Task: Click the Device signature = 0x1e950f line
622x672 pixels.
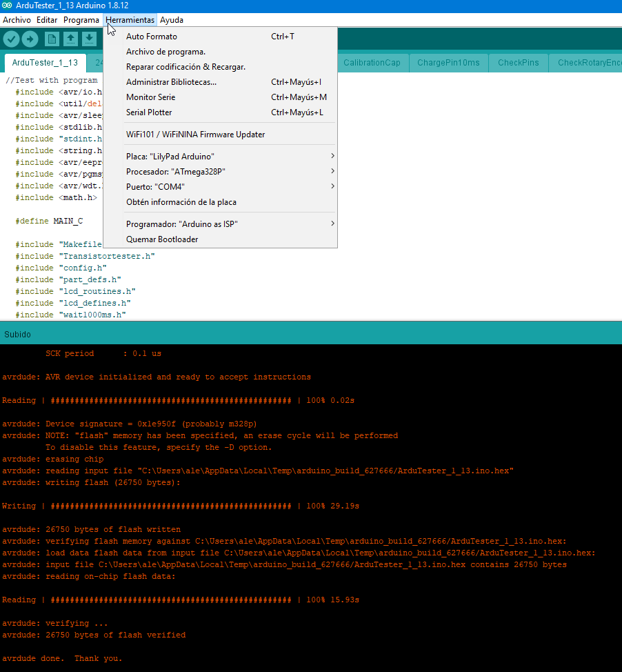Action: 130,424
